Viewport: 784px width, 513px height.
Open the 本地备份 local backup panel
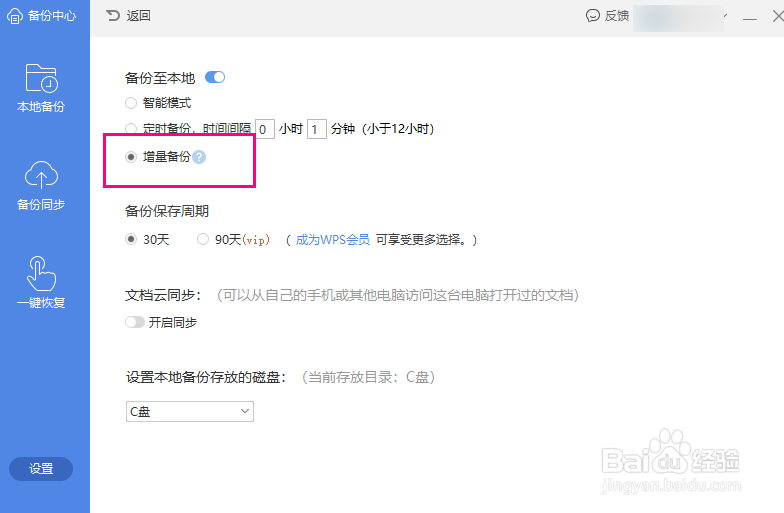pyautogui.click(x=41, y=88)
